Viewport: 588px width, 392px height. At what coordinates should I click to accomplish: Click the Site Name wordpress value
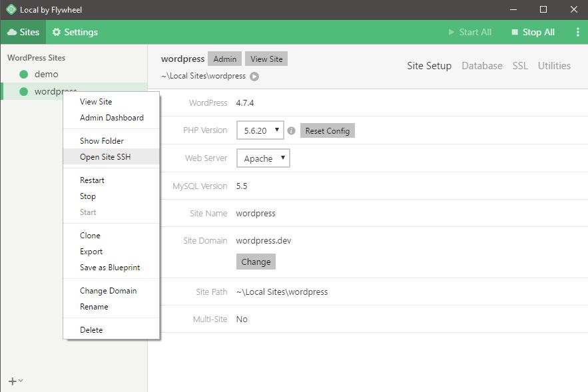(x=256, y=214)
